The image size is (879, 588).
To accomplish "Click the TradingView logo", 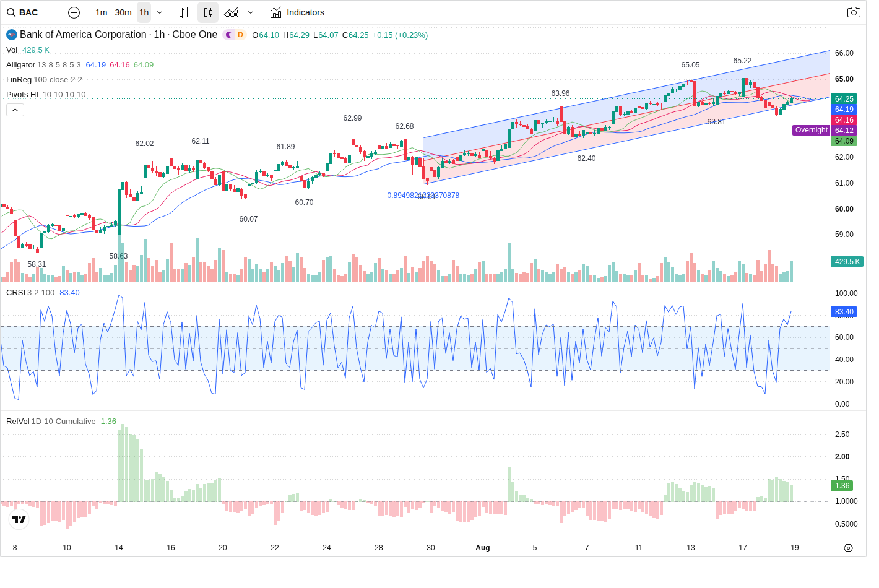I will [19, 519].
